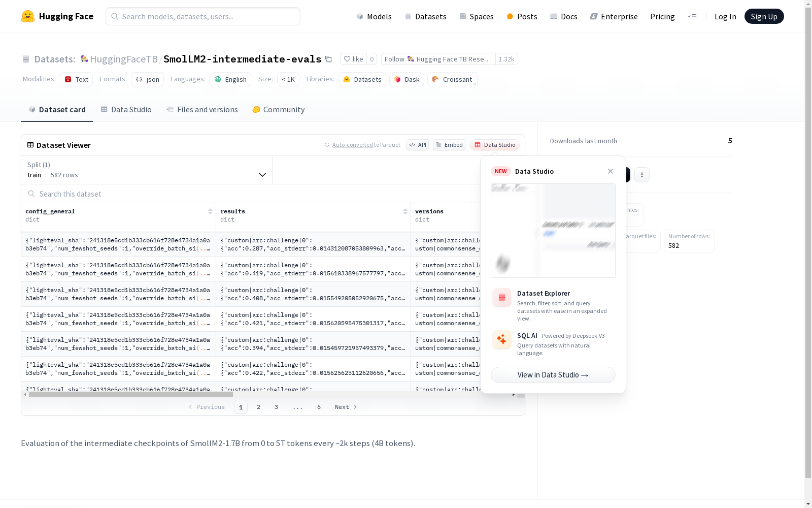Image resolution: width=812 pixels, height=508 pixels.
Task: Click the Data Studio preview thumbnail
Action: [x=553, y=231]
